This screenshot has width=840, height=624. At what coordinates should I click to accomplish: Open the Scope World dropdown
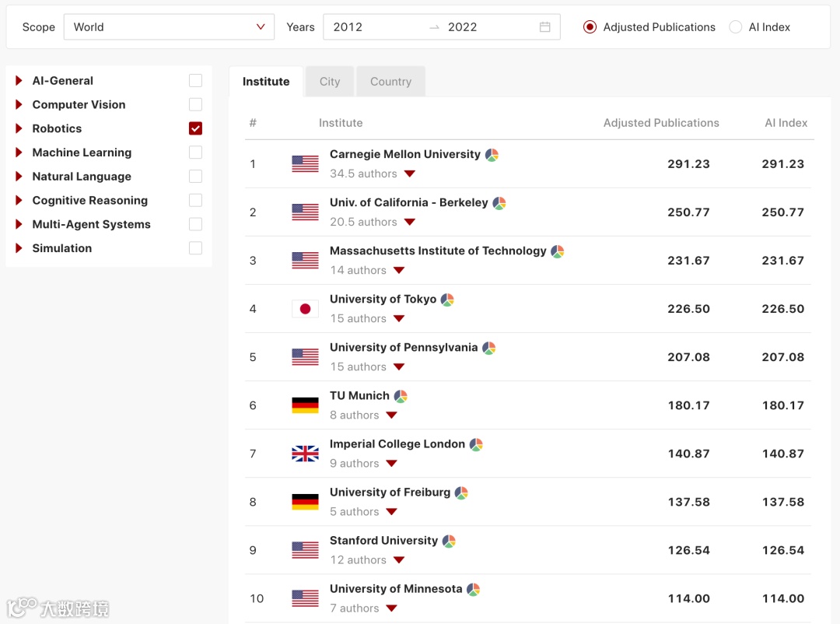[x=169, y=26]
